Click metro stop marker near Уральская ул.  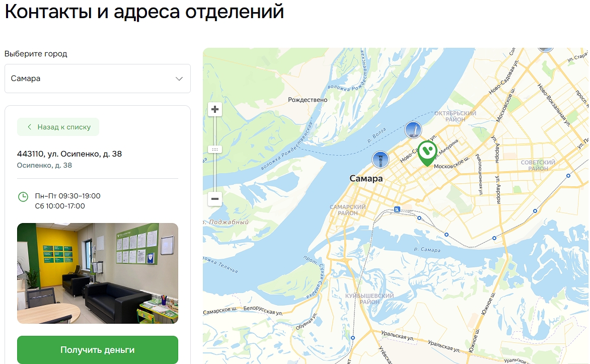coord(352,338)
